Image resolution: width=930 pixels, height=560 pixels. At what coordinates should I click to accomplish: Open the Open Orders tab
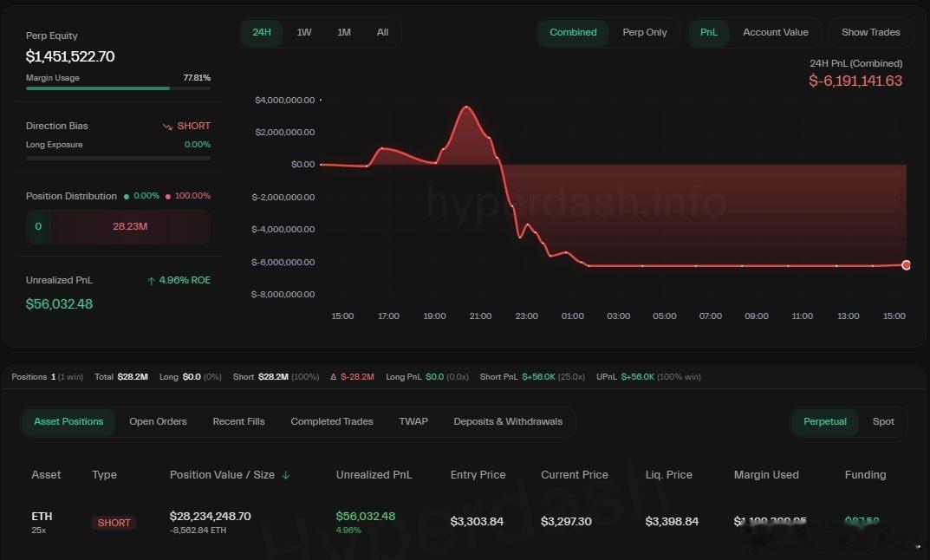pyautogui.click(x=158, y=421)
